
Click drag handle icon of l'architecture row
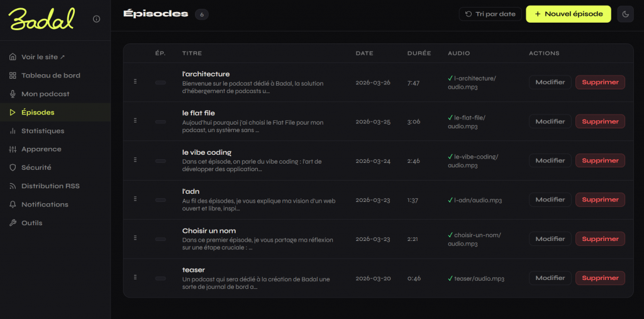point(135,82)
